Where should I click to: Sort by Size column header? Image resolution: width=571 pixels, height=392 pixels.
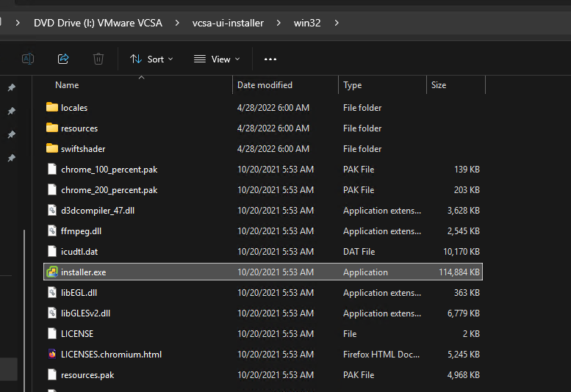click(x=439, y=85)
